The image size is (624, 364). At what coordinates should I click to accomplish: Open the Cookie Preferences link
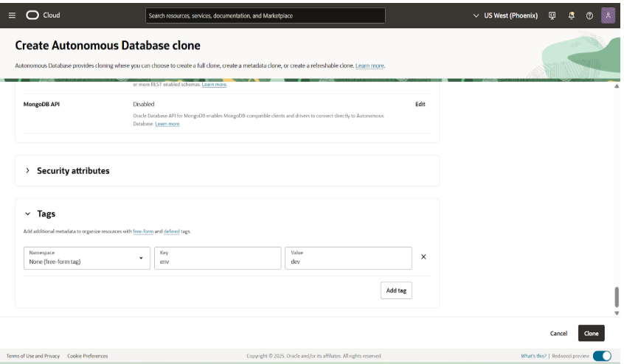pos(87,356)
